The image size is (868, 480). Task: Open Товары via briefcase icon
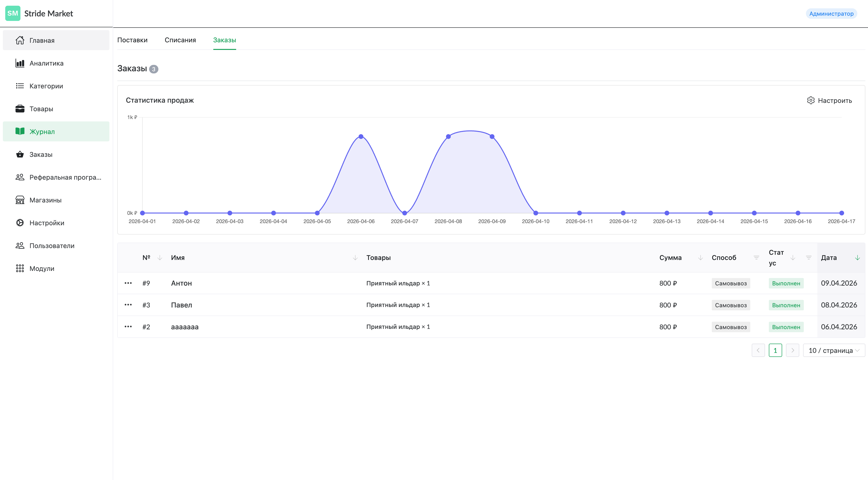tap(20, 109)
